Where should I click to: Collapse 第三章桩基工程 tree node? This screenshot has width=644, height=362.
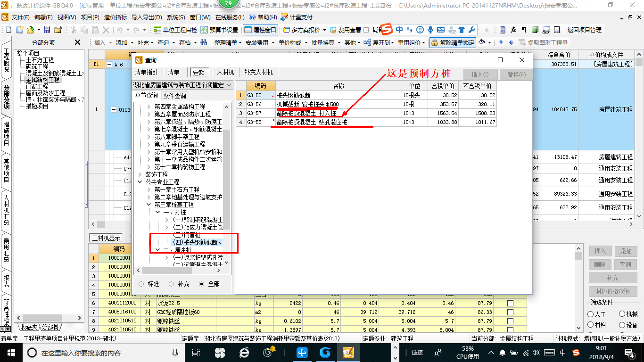pyautogui.click(x=149, y=205)
